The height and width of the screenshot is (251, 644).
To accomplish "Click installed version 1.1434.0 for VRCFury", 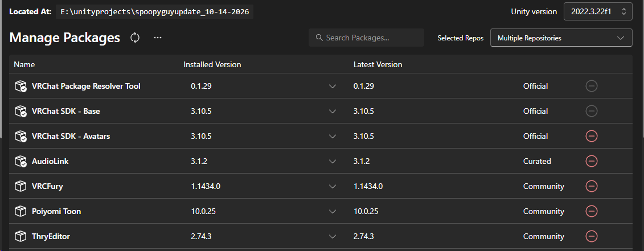I will pyautogui.click(x=206, y=187).
